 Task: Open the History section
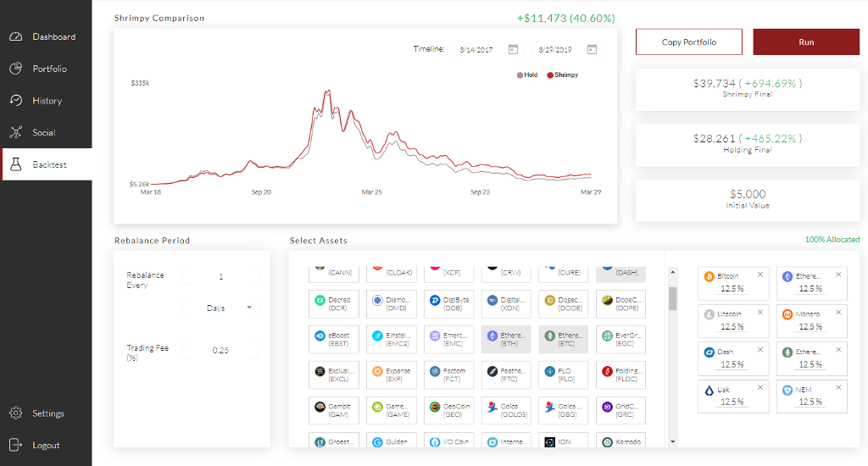[46, 101]
